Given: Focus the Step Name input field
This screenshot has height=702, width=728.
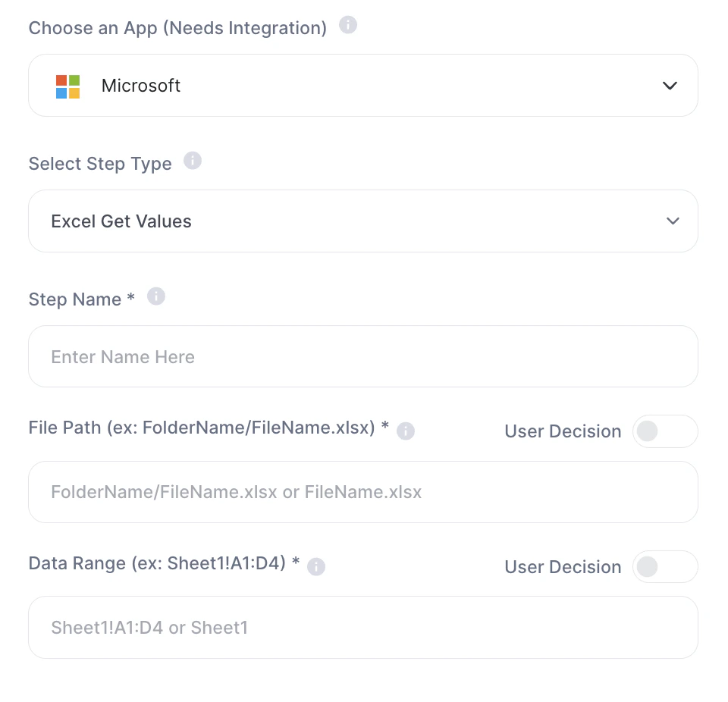Looking at the screenshot, I should (x=362, y=356).
